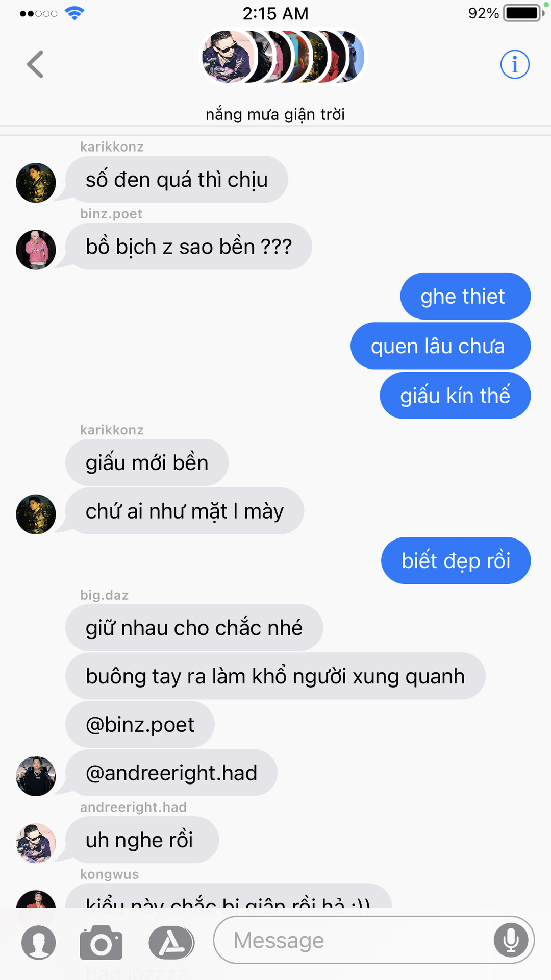Open conversation info icon
Image resolution: width=551 pixels, height=980 pixels.
[515, 64]
